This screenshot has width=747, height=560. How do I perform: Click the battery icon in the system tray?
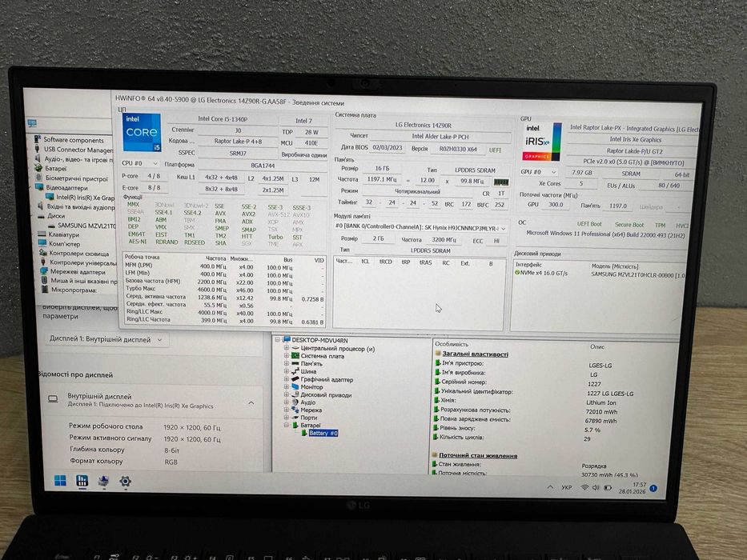point(608,488)
